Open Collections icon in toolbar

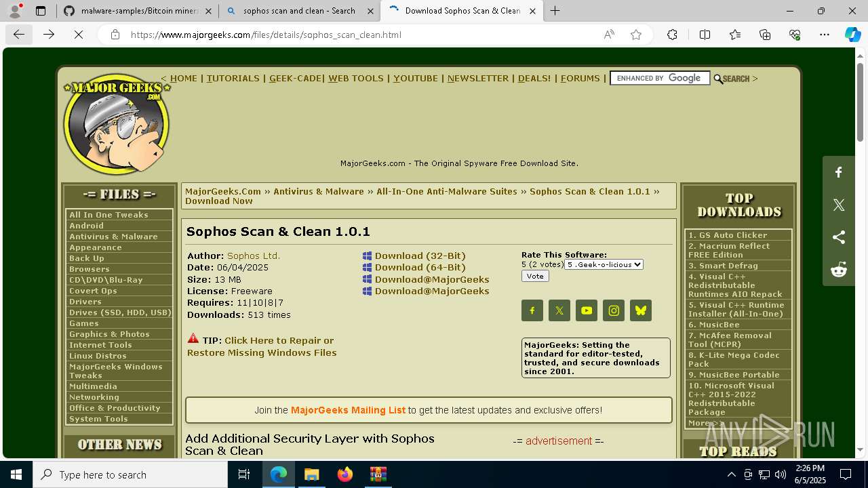(765, 35)
